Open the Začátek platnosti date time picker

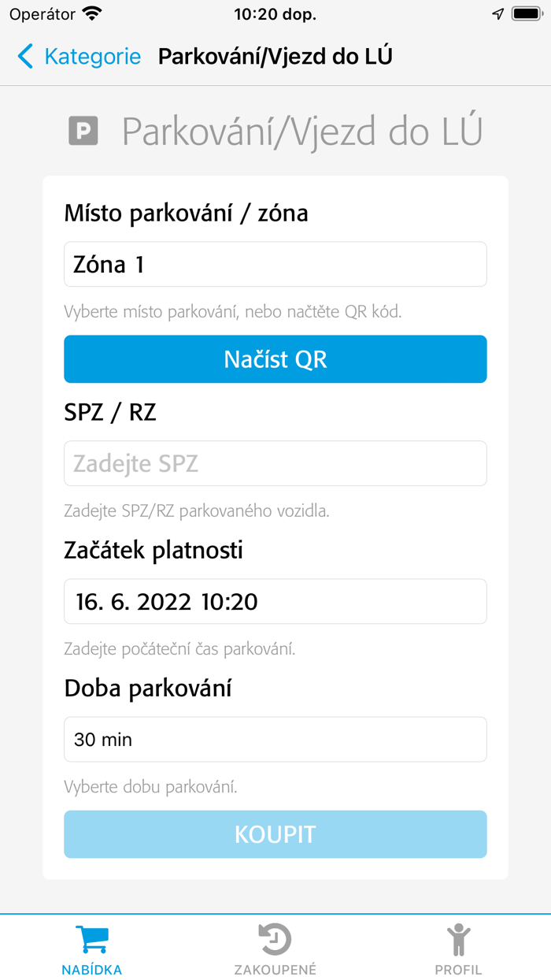coord(275,602)
